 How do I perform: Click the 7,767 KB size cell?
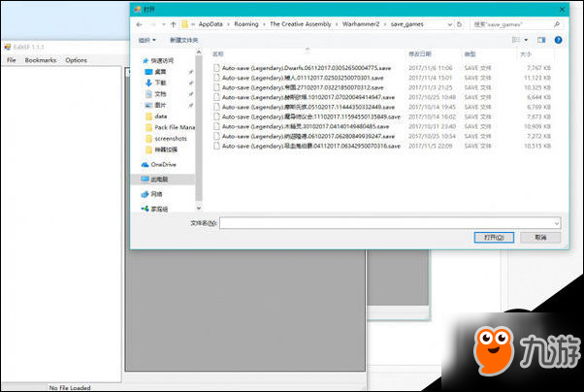tap(538, 68)
